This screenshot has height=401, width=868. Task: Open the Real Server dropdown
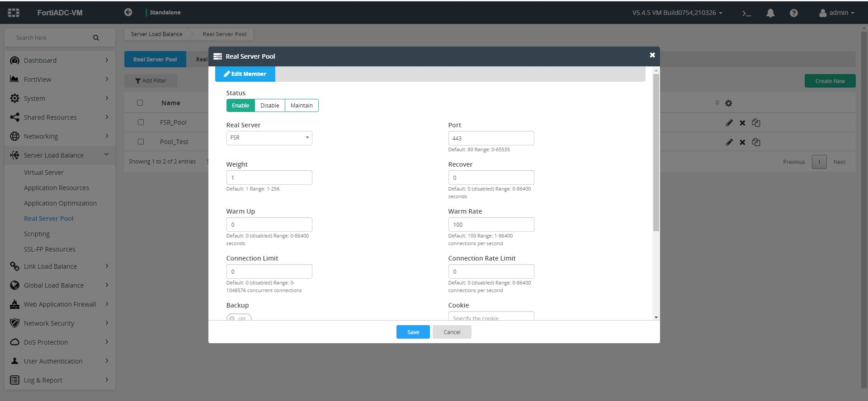[x=269, y=138]
